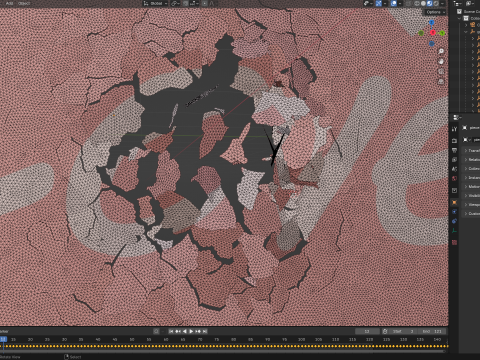This screenshot has width=480, height=360.
Task: Jump to previous keyframe
Action: click(x=178, y=331)
